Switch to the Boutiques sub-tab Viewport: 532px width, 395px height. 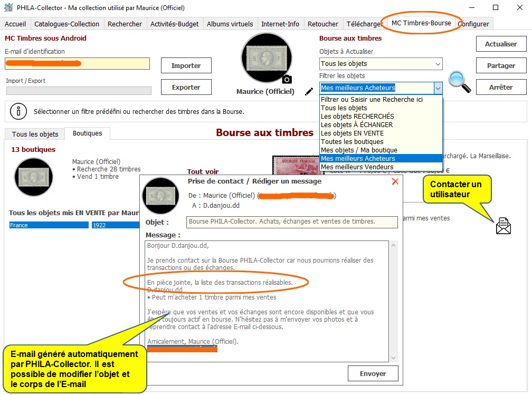click(88, 133)
